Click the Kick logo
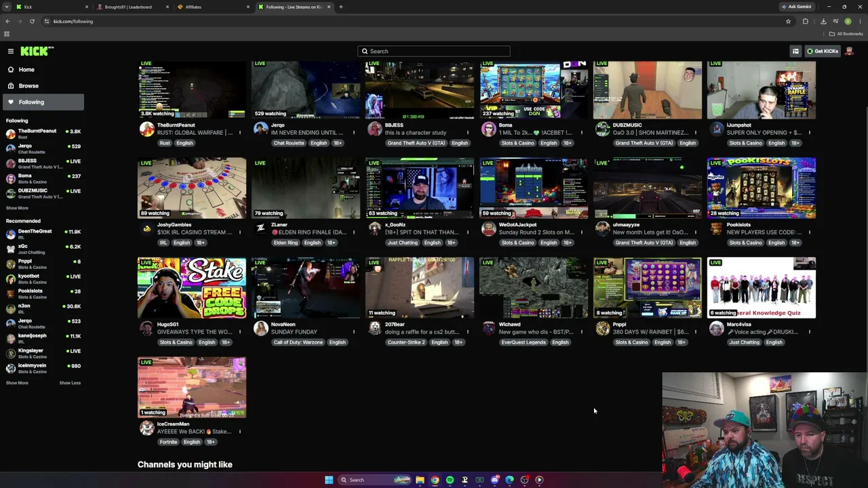Screen dimensions: 868x488 pos(37,52)
